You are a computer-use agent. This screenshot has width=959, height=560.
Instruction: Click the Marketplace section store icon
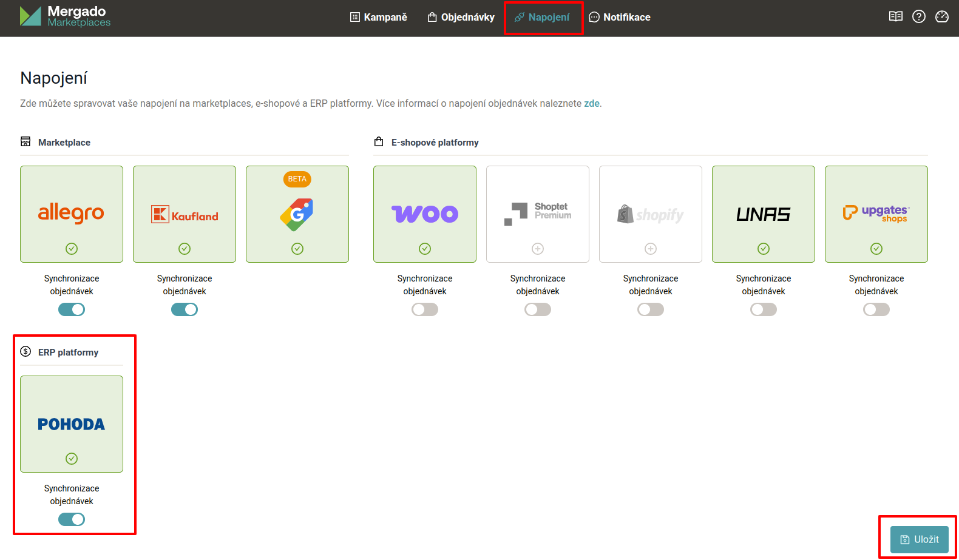tap(25, 141)
